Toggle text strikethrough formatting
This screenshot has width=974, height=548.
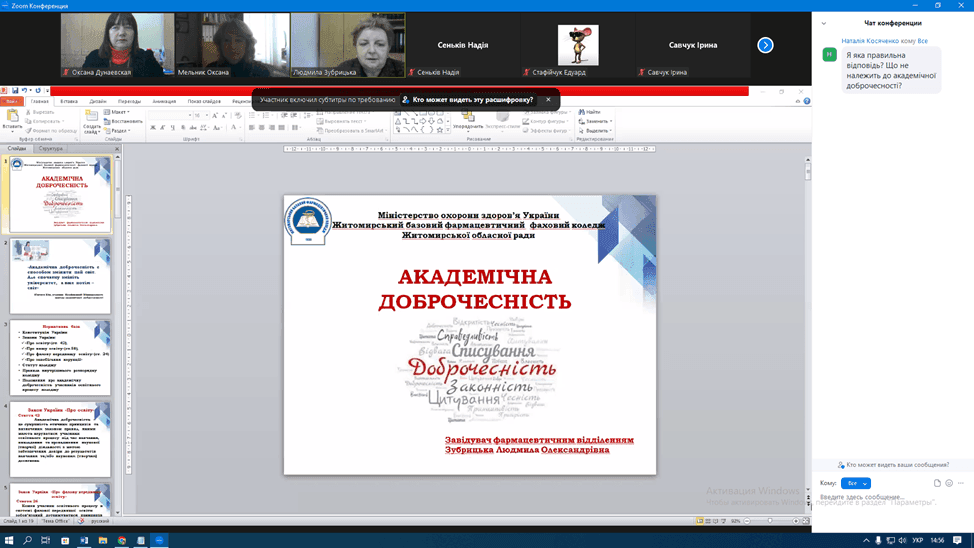coord(193,127)
